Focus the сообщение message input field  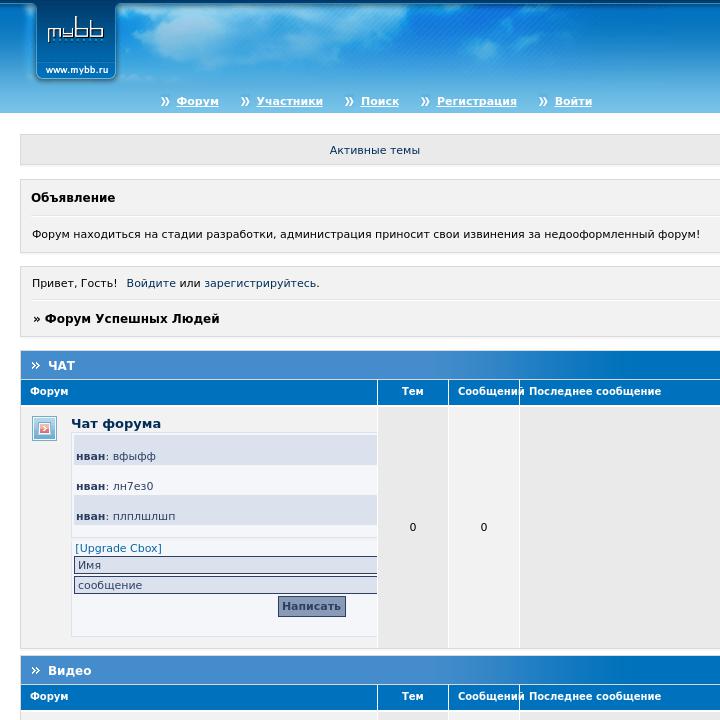tap(225, 585)
